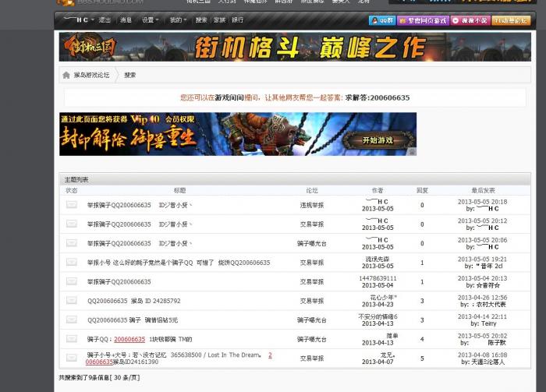This screenshot has height=392, width=546.
Task: Click the 求解答:200606635 text
Action: [x=377, y=97]
